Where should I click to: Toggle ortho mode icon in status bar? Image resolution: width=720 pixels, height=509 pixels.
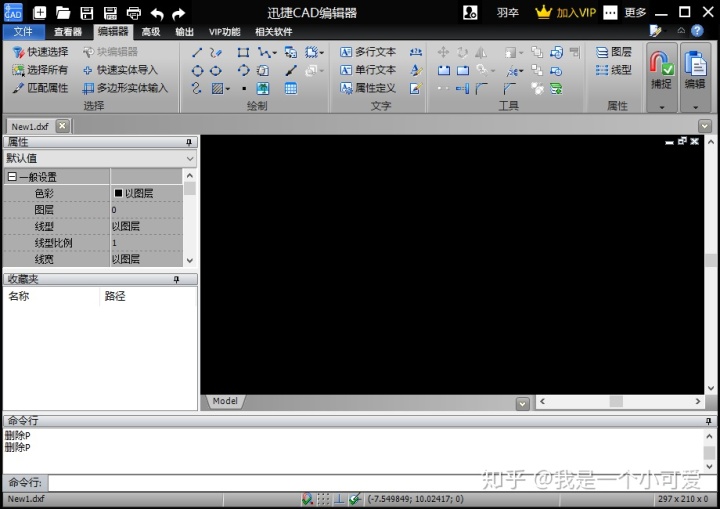click(x=339, y=499)
